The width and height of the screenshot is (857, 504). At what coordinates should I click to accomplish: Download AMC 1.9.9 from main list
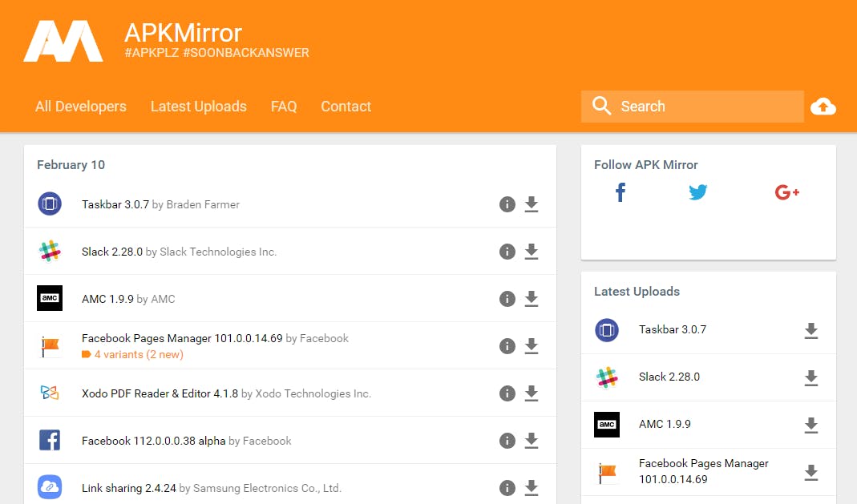point(531,299)
